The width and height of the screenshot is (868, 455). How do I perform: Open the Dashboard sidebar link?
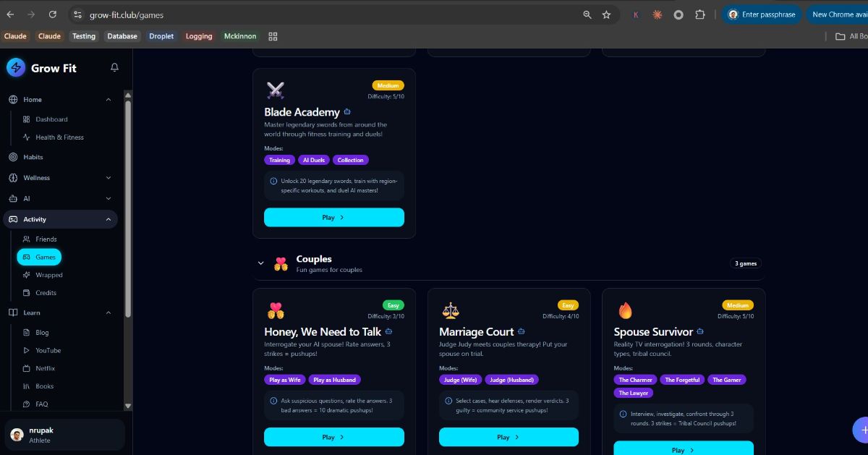[x=51, y=119]
